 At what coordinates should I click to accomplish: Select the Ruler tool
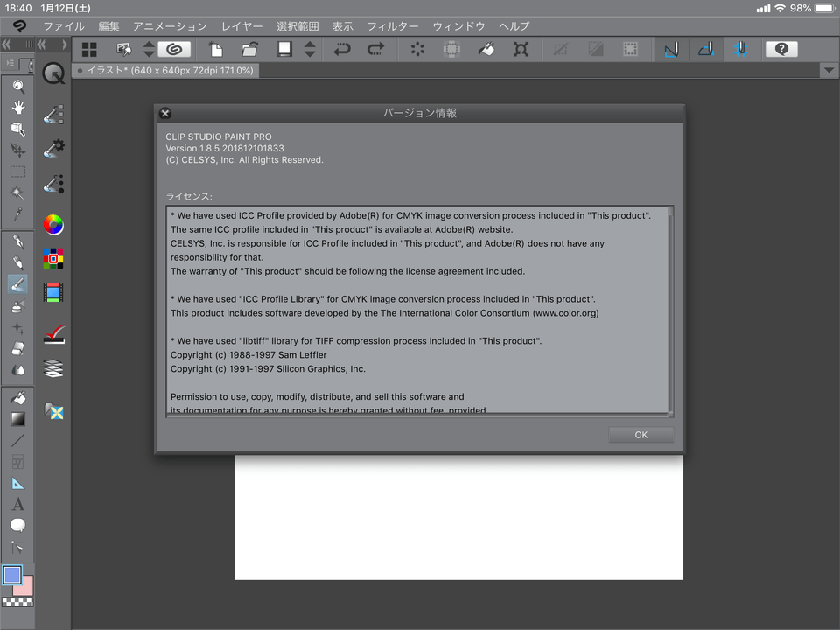tap(18, 483)
